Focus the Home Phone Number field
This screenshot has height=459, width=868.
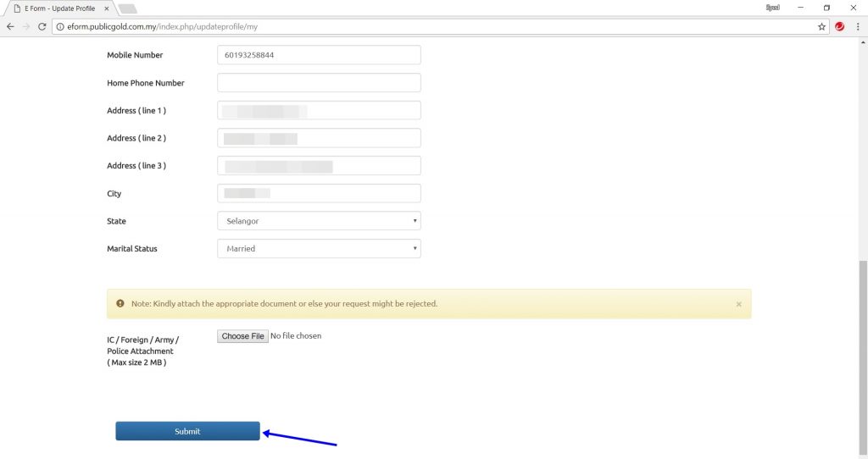319,83
